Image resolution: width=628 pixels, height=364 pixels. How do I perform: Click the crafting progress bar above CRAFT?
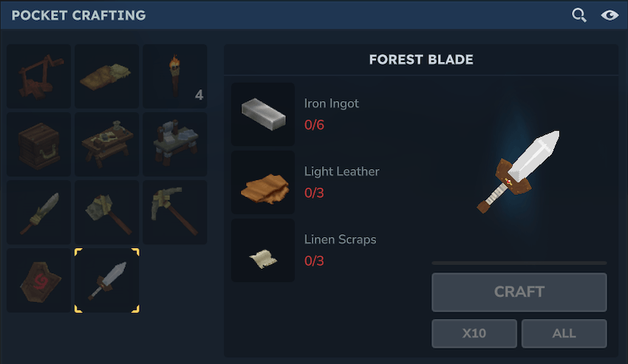pyautogui.click(x=519, y=263)
